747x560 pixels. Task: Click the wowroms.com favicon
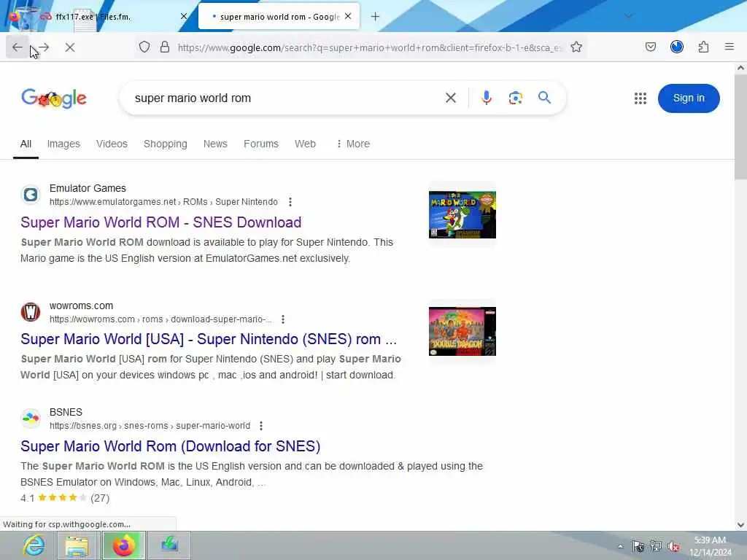pos(31,312)
